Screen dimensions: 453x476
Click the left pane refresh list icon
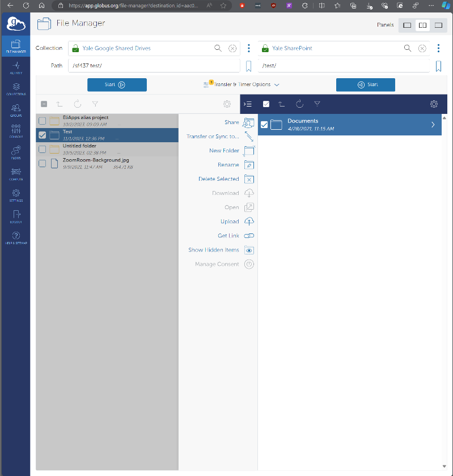point(78,104)
